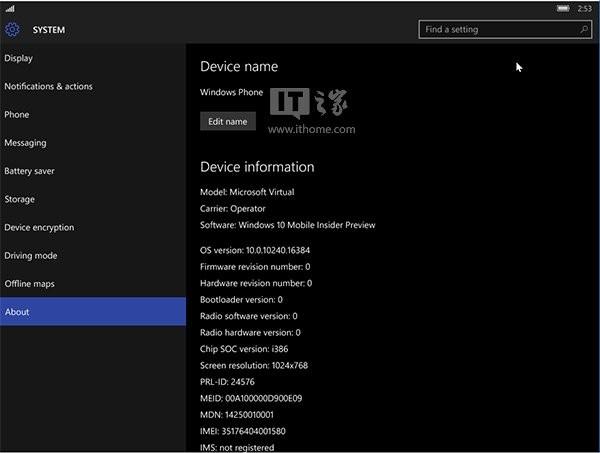
Task: Click the SYSTEM header title
Action: click(x=49, y=30)
